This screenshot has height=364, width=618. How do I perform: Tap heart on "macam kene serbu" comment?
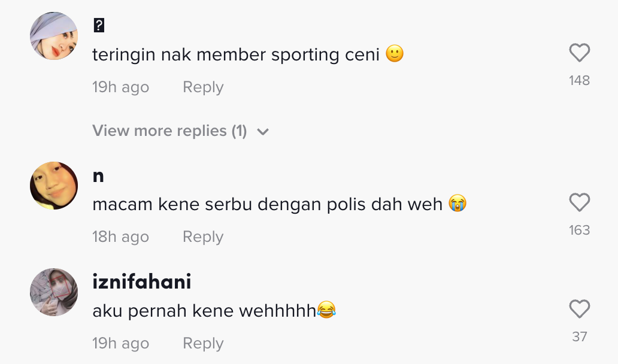tap(579, 204)
